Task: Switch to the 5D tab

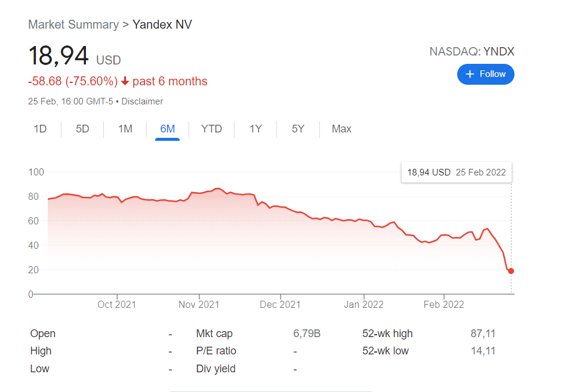Action: 82,129
